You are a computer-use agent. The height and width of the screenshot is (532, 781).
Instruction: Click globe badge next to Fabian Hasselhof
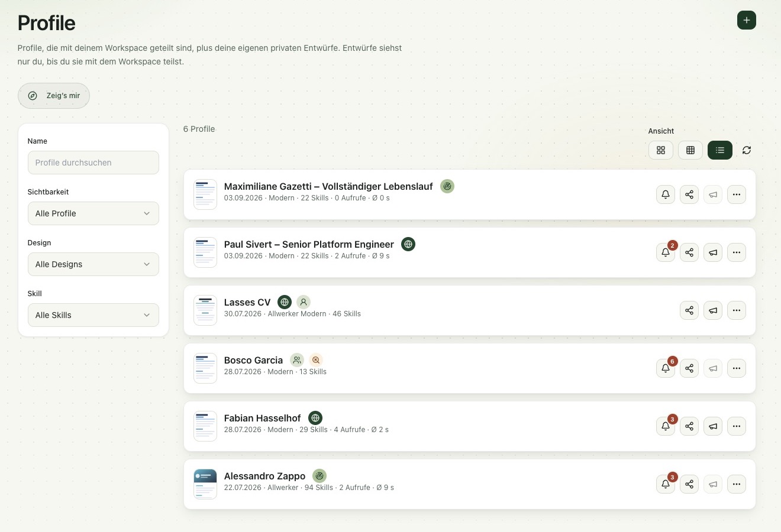[x=315, y=418]
